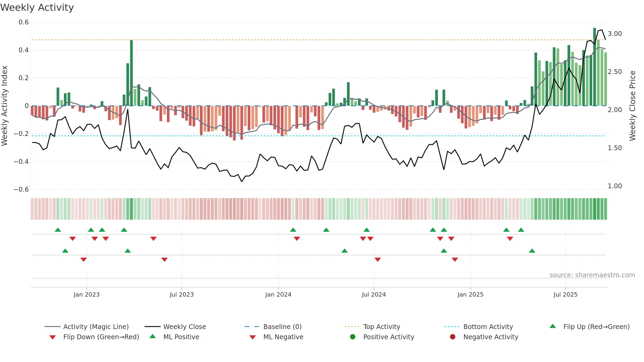
Task: Click the Jul 2024 x-axis label
Action: [x=374, y=294]
